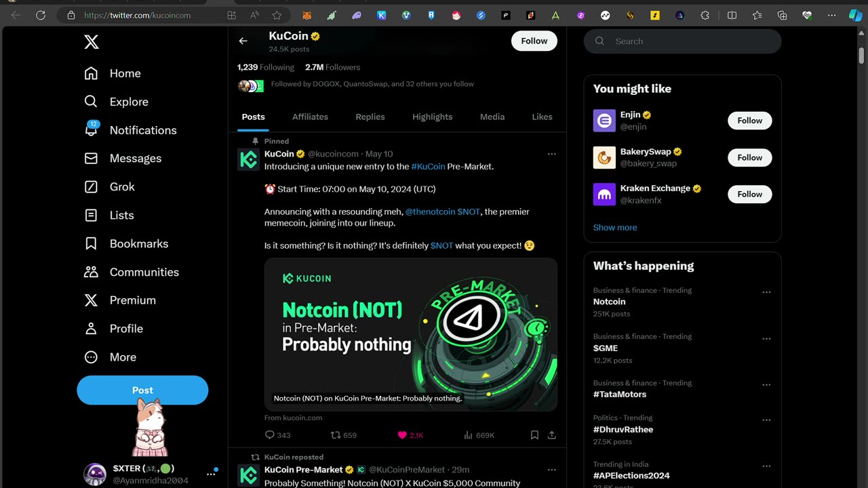Open the More options sidebar item
868x488 pixels.
[110, 357]
